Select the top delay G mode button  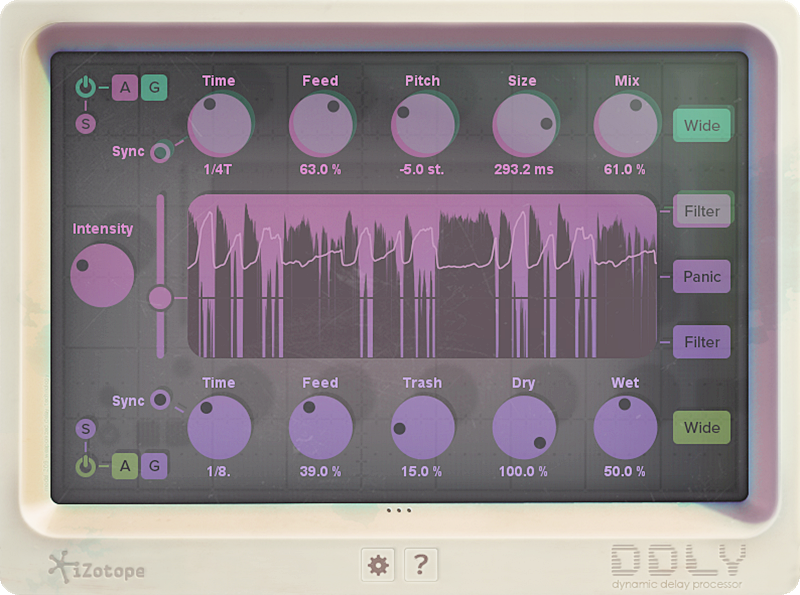pos(154,87)
